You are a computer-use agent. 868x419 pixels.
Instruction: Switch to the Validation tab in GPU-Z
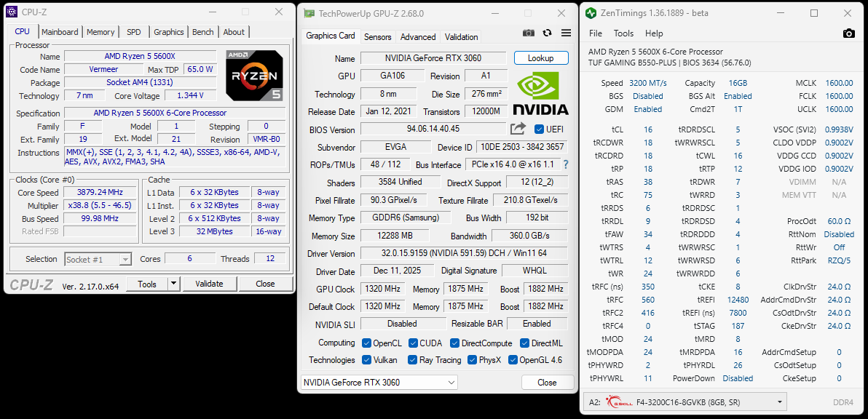(461, 37)
